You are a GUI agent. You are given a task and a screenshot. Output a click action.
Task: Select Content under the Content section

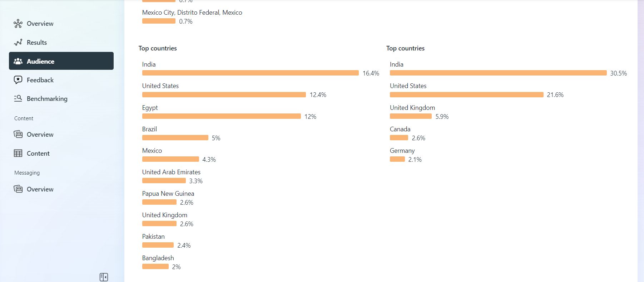[38, 154]
